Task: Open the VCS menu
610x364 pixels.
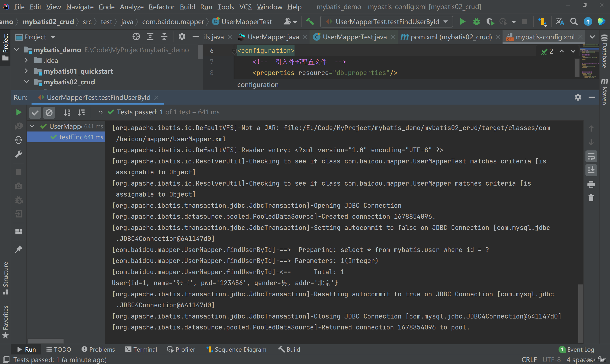Action: click(245, 7)
